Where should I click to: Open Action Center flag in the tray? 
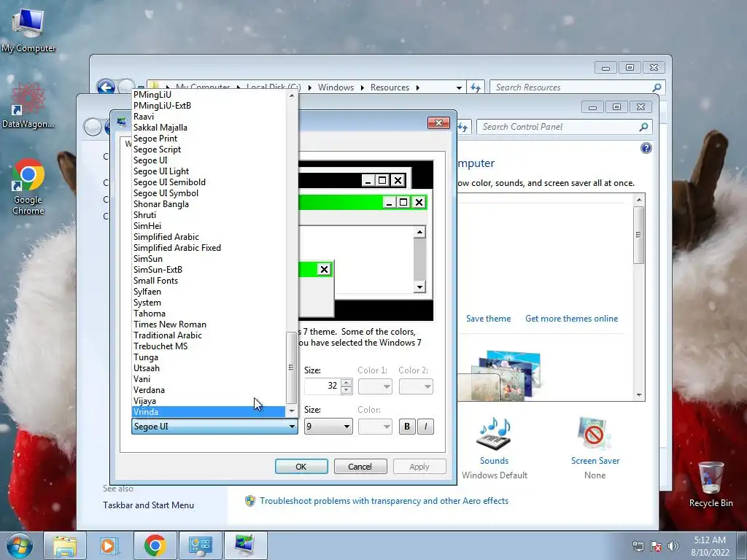pyautogui.click(x=656, y=546)
